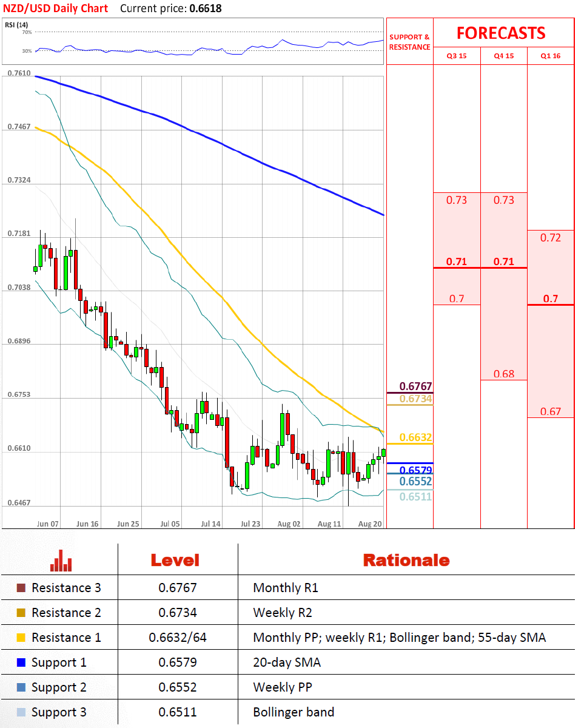Click the 0.7324 price axis label
The height and width of the screenshot is (728, 584).
pos(19,181)
